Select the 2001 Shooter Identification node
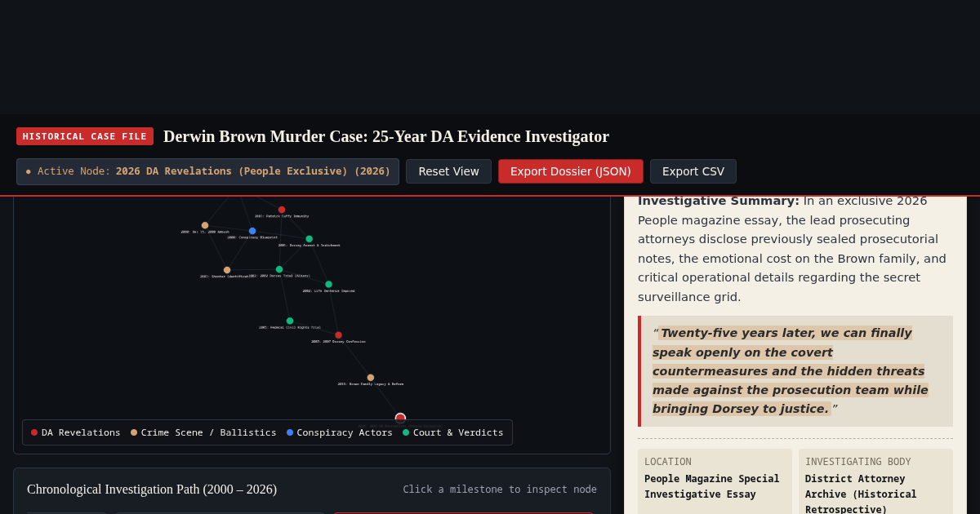The height and width of the screenshot is (514, 980). coord(227,270)
